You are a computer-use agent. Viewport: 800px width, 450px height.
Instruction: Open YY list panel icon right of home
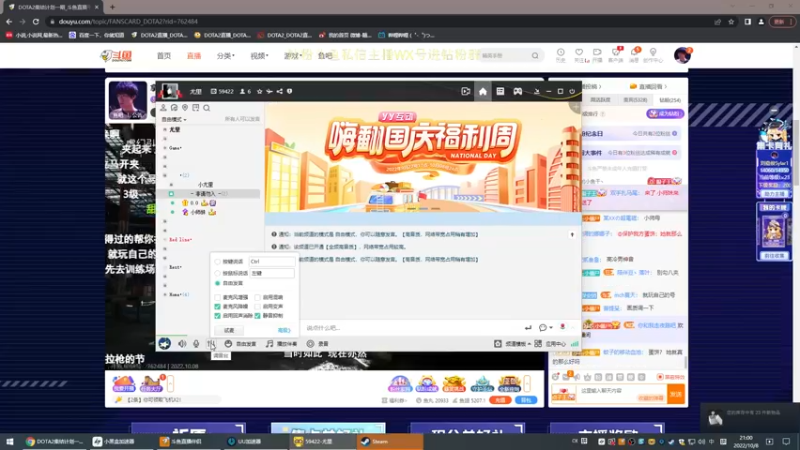500,91
